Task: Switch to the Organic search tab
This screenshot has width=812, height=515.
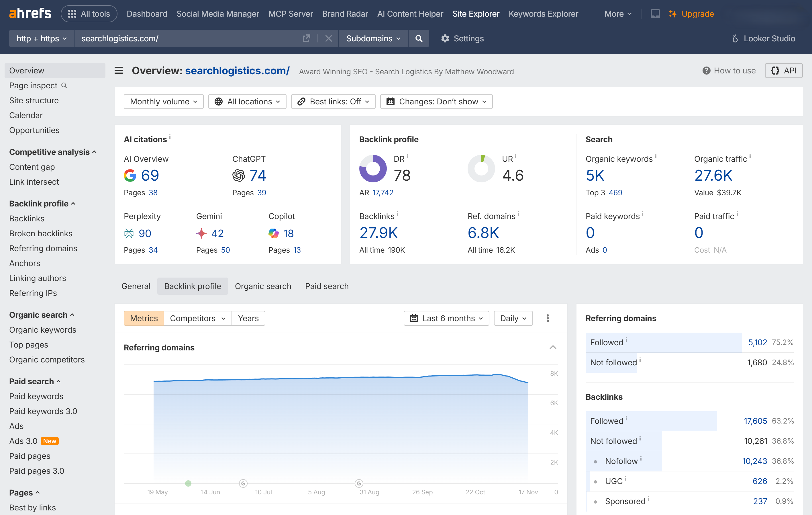Action: click(x=263, y=286)
